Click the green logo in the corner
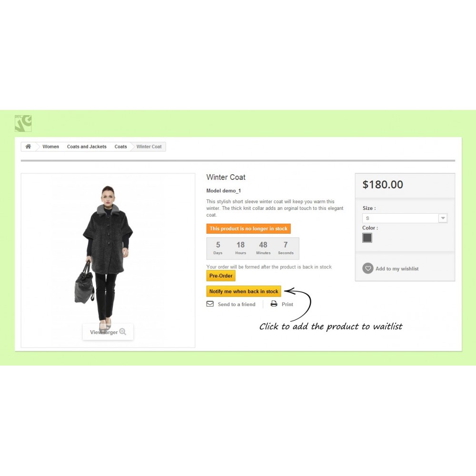476x476 pixels. point(23,123)
